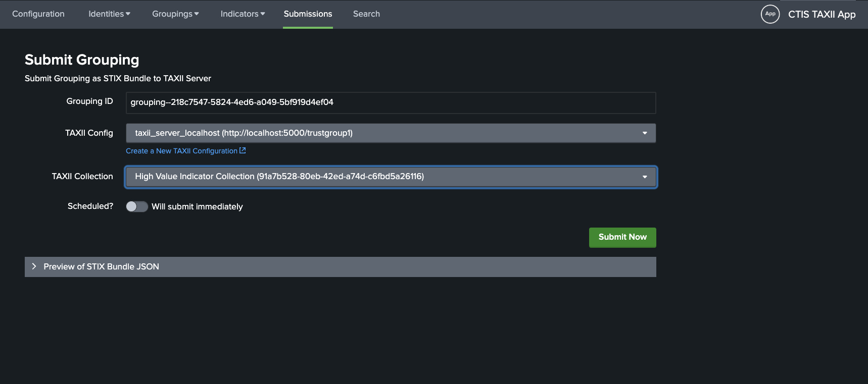This screenshot has width=868, height=384.
Task: Click into the Grouping ID text field
Action: [390, 102]
